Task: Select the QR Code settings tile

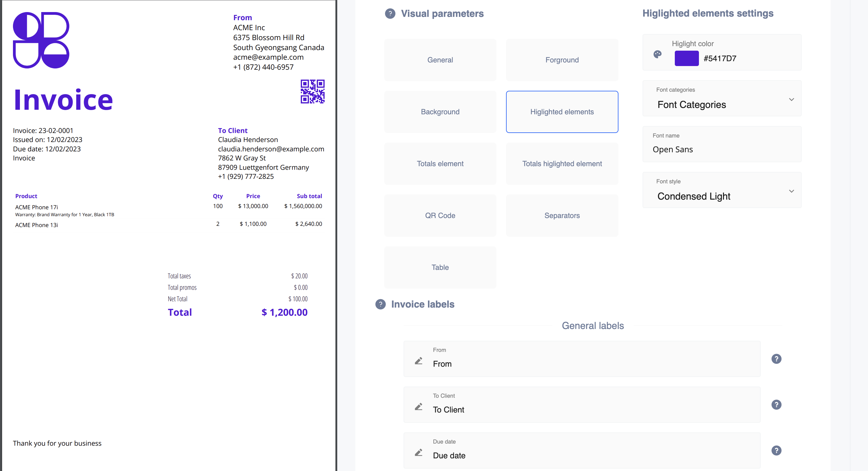Action: coord(440,216)
